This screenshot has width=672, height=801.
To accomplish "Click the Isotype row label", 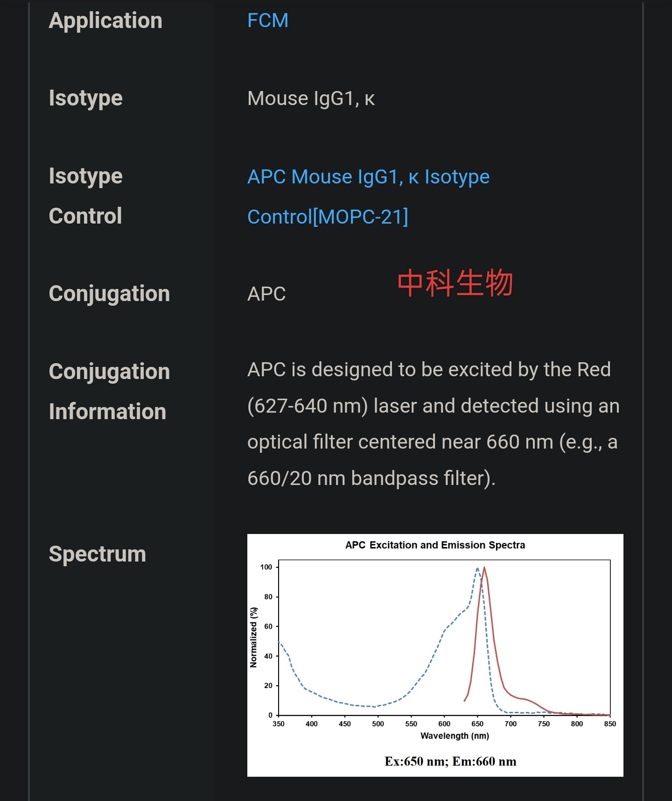I will (x=86, y=98).
